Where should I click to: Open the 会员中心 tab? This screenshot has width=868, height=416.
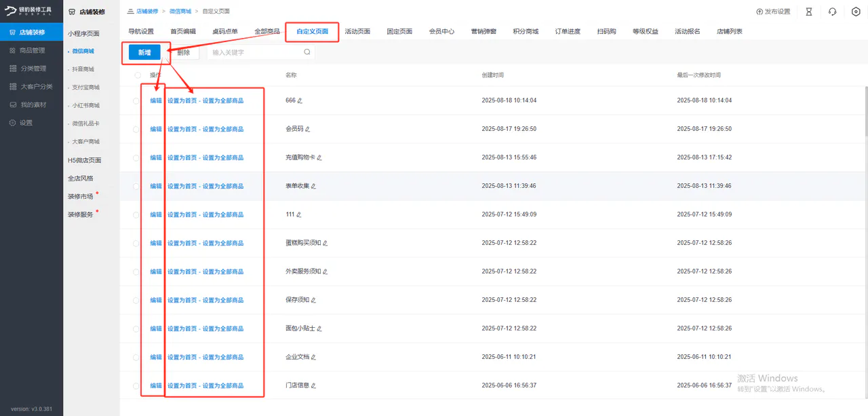click(441, 31)
